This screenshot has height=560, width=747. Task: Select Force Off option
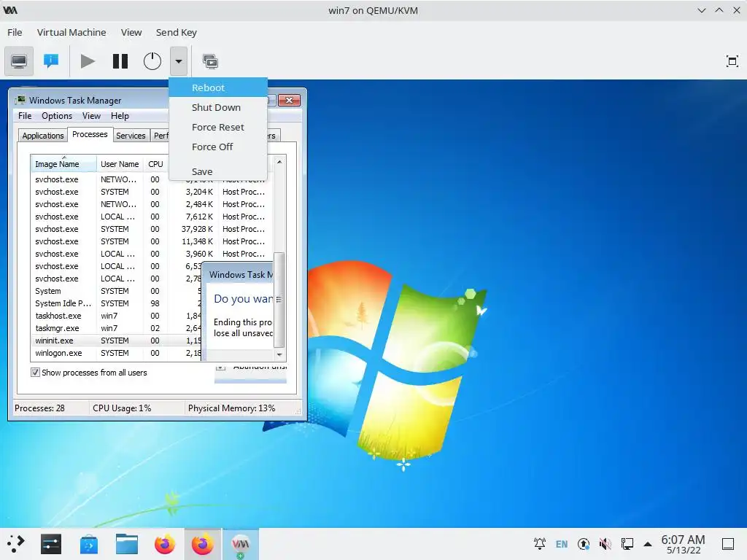coord(218,147)
